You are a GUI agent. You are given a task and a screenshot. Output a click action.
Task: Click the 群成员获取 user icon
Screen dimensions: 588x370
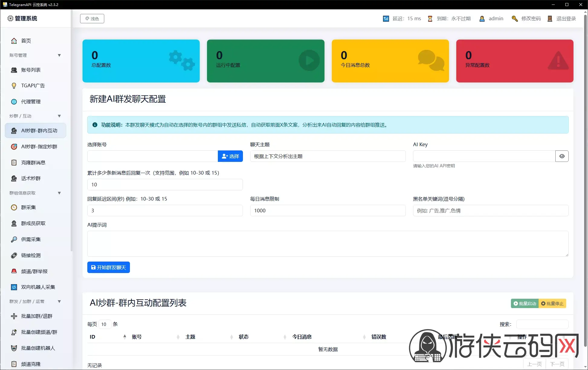14,224
